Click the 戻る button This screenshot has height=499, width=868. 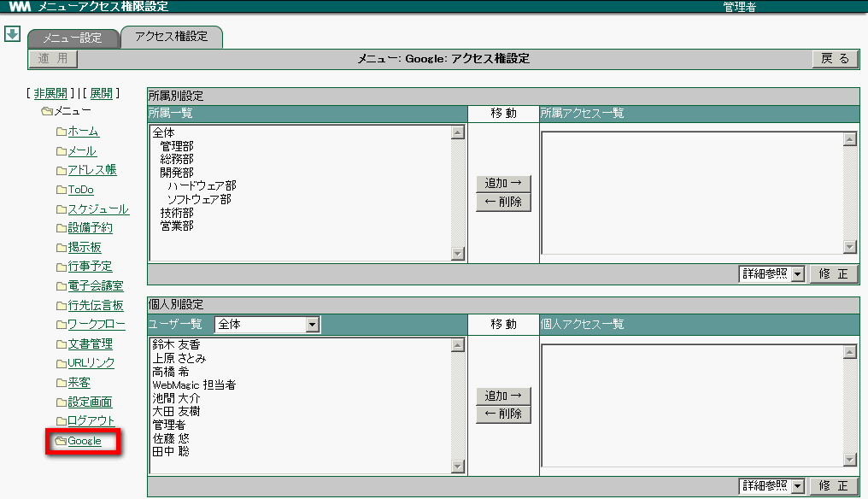pyautogui.click(x=836, y=59)
